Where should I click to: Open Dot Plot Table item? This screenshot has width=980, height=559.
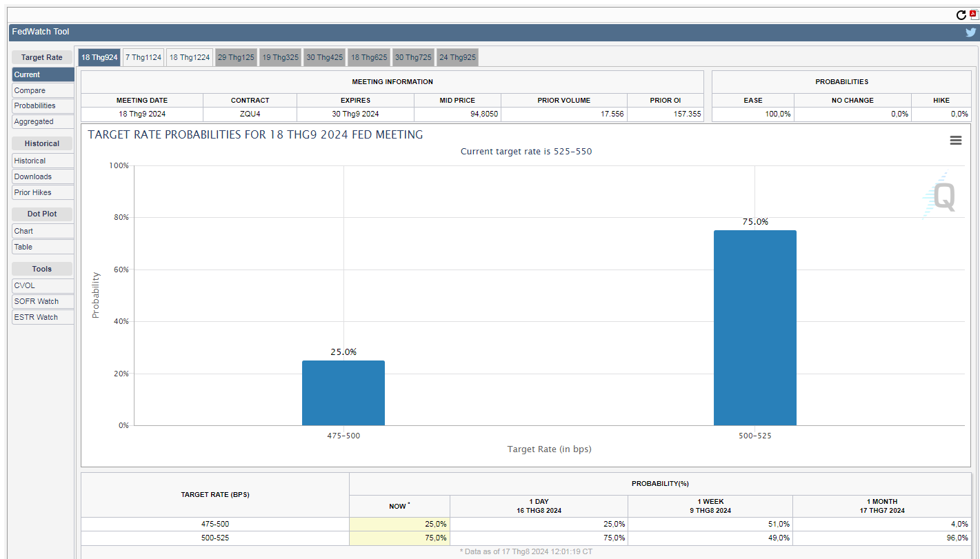click(x=43, y=247)
